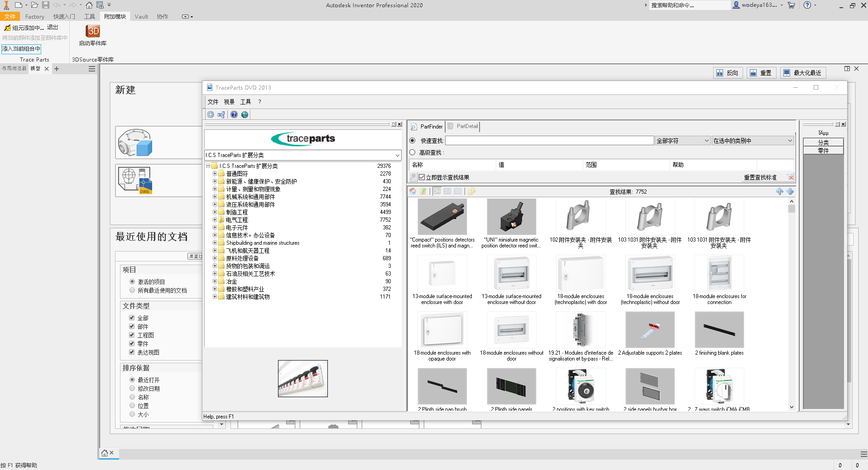Open the 视景 menu in TraceParts

tap(229, 102)
